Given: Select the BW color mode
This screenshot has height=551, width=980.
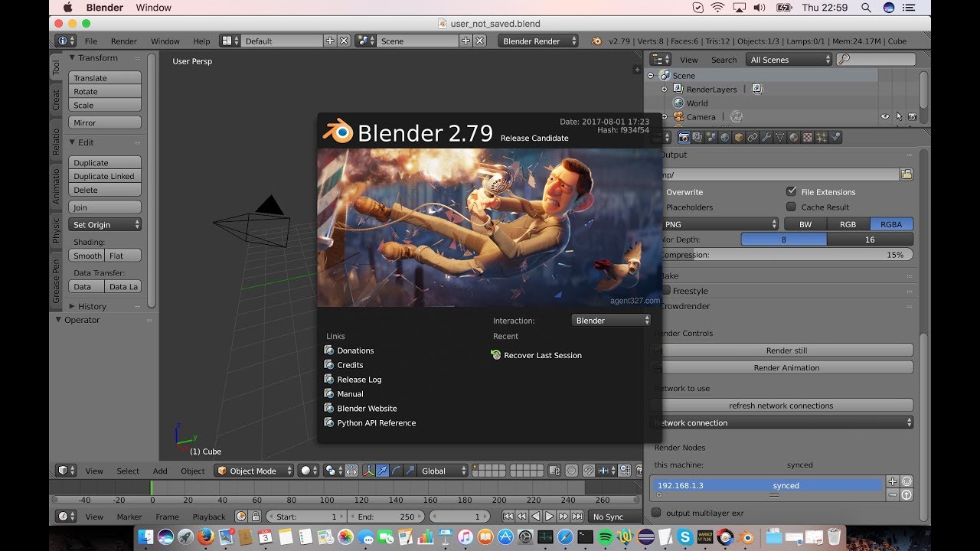Looking at the screenshot, I should (x=805, y=224).
